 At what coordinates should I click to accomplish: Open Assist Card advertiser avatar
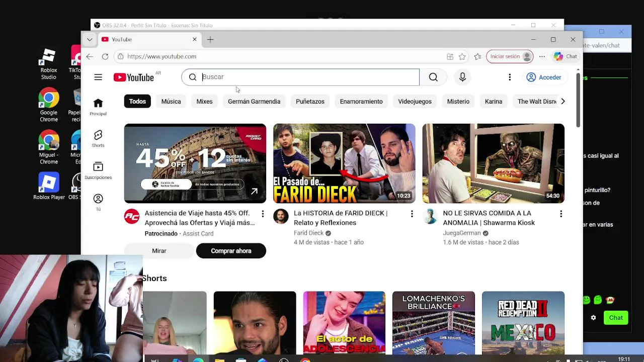coord(132,217)
